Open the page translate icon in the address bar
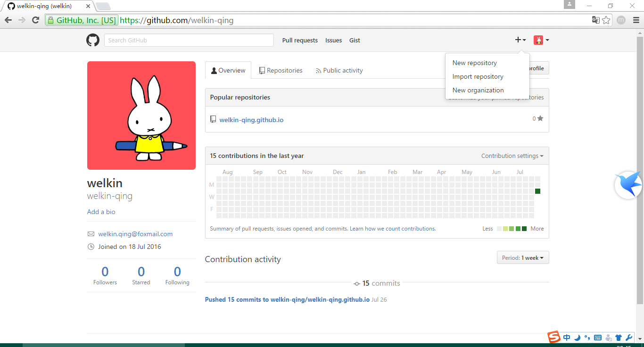The image size is (644, 347). click(595, 20)
